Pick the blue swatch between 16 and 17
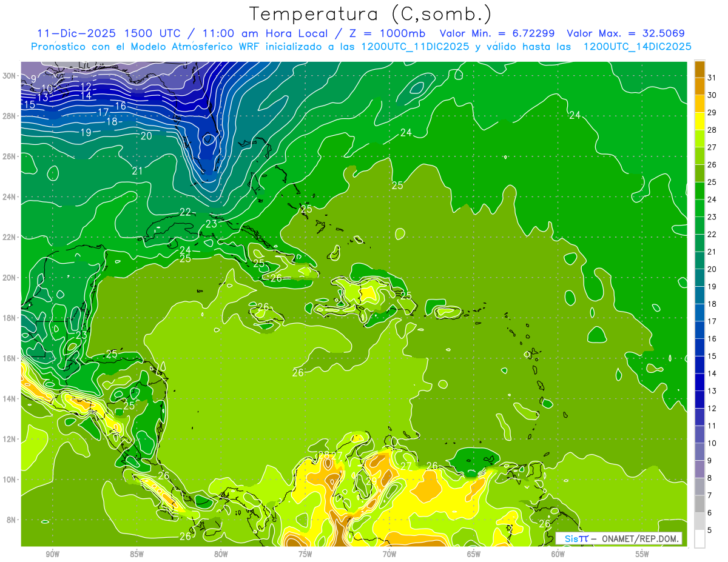728x562 pixels. click(x=699, y=330)
